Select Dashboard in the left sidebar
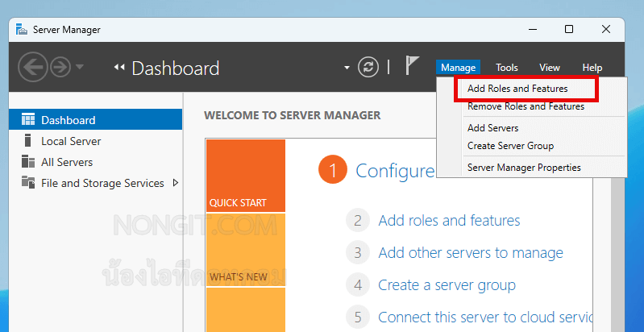Viewport: 644px width, 332px height. point(95,119)
